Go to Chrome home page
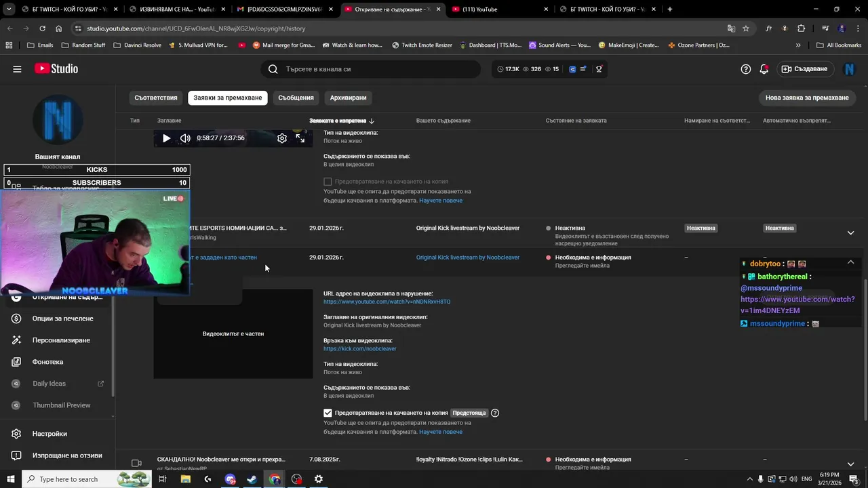Image resolution: width=868 pixels, height=488 pixels. click(58, 28)
